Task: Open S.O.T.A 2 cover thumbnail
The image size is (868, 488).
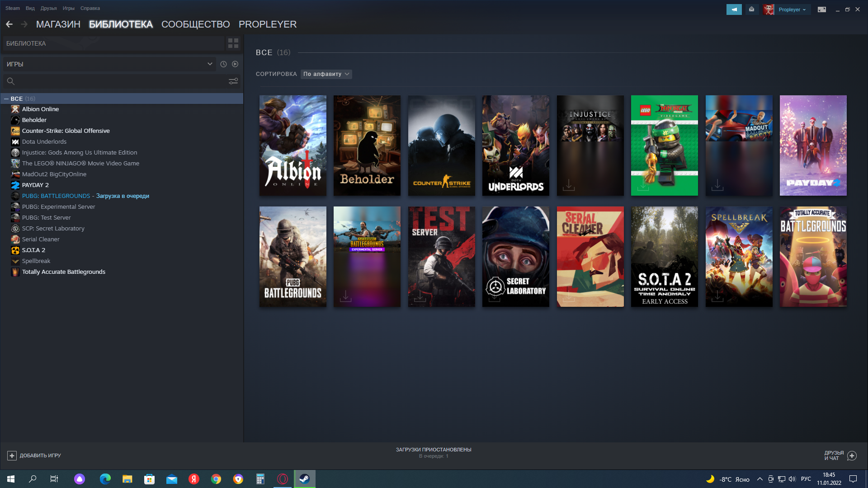Action: point(665,257)
